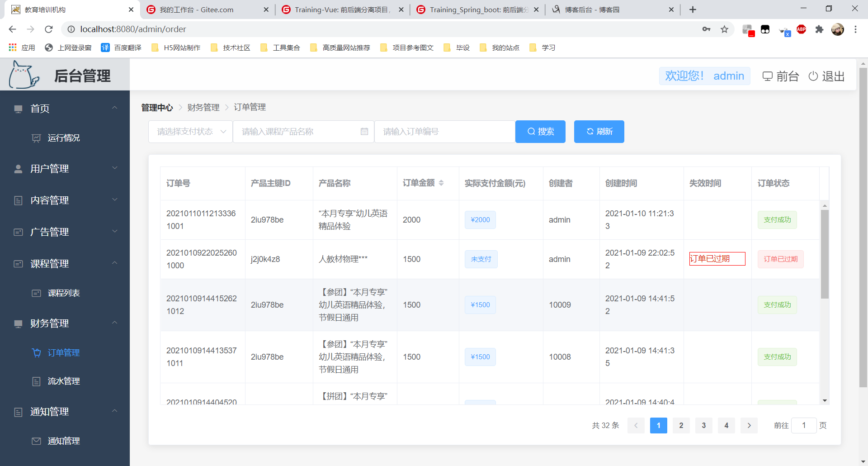Open the 百度翻译 bookmark

pos(121,48)
